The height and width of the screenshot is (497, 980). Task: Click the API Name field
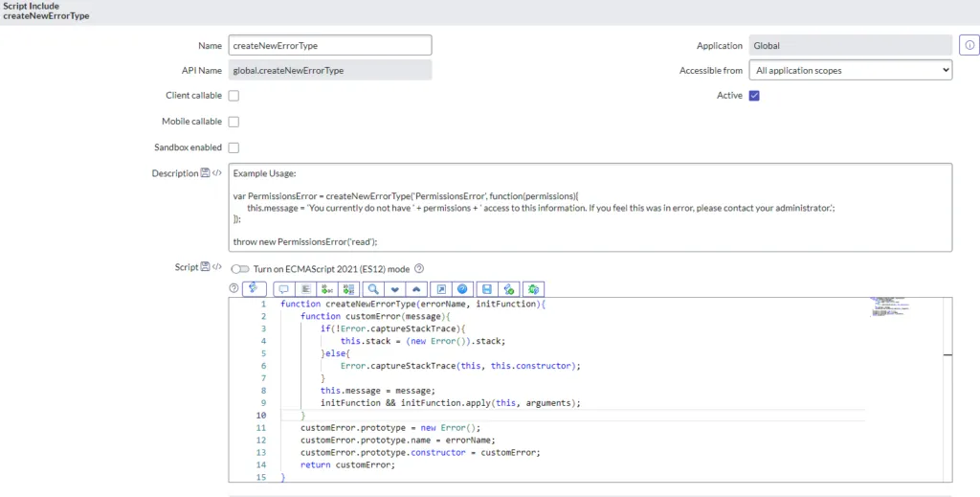pyautogui.click(x=330, y=70)
